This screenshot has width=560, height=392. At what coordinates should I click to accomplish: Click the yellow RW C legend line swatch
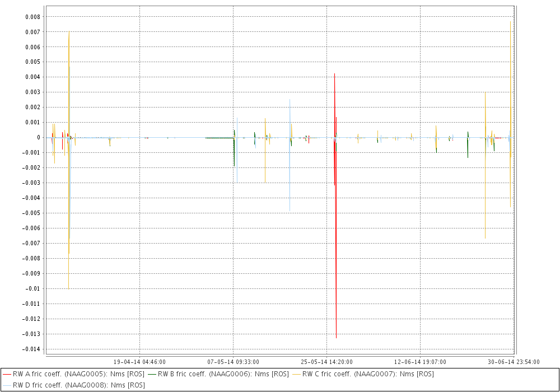[296, 374]
